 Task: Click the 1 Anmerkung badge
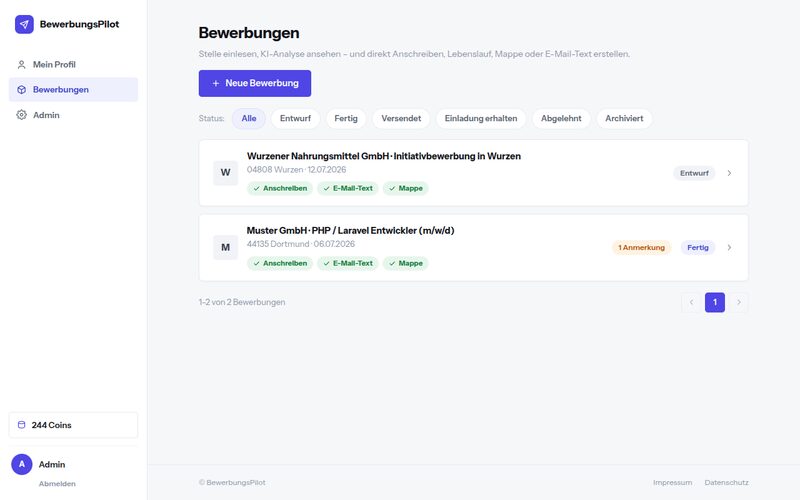(641, 247)
